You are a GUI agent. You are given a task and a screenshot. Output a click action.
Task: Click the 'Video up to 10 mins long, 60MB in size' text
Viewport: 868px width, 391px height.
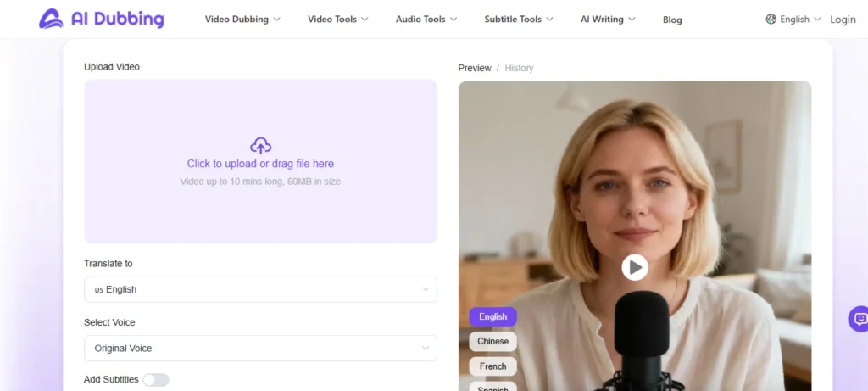[260, 182]
